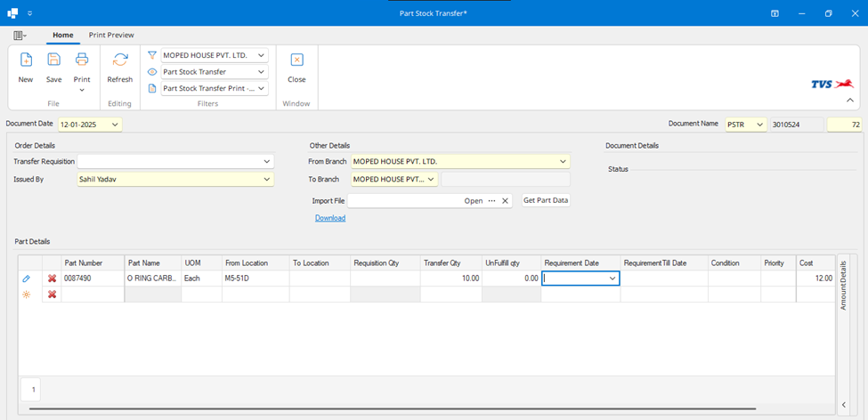Expand the Requirement Date cell dropdown
Screen dimensions: 868x420
(612, 279)
